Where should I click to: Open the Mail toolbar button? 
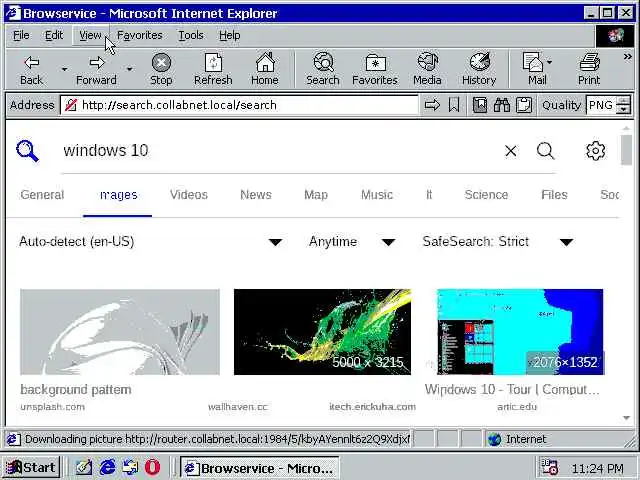click(x=537, y=69)
